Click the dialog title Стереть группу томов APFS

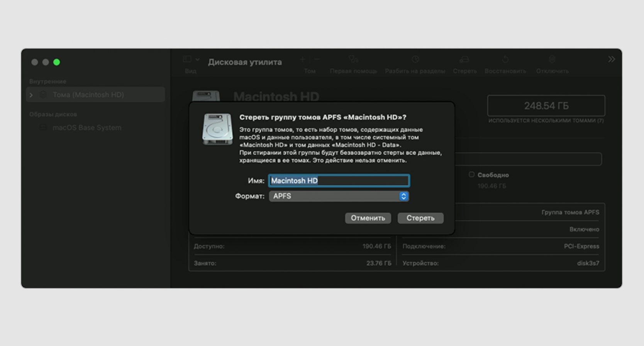[322, 117]
